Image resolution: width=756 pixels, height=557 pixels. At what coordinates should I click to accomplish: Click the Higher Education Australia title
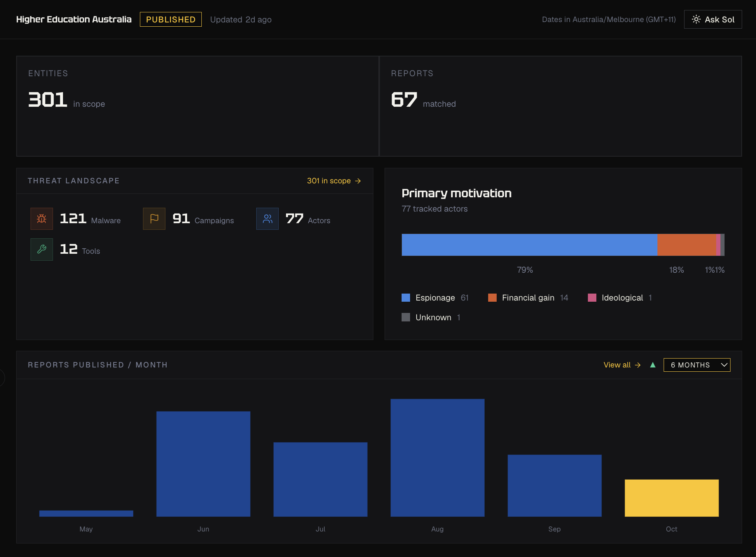coord(74,19)
